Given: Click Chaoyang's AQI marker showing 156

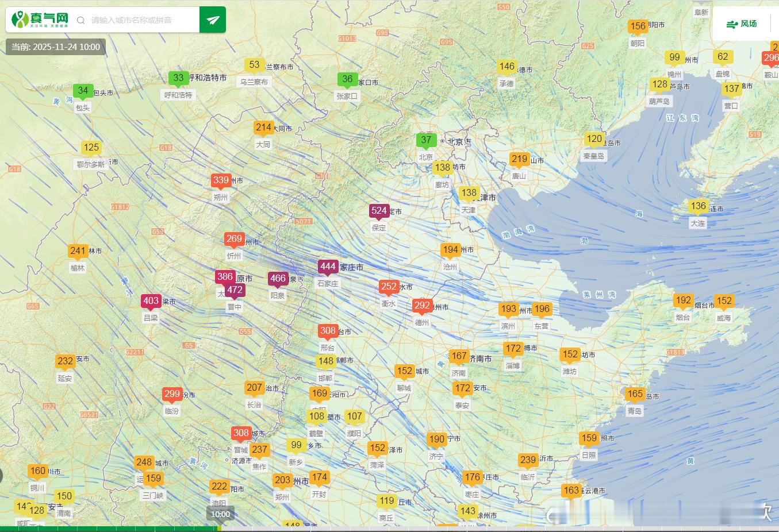Looking at the screenshot, I should [x=638, y=28].
